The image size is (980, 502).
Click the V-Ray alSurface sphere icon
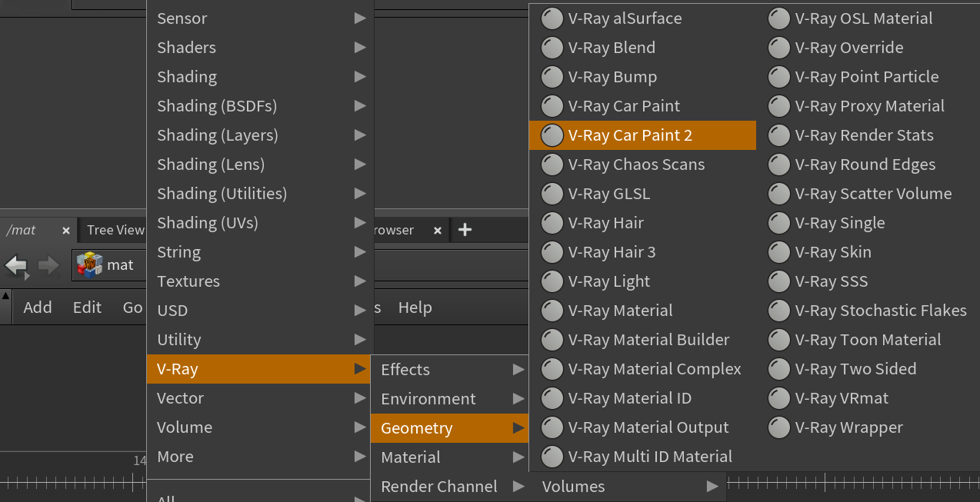click(552, 18)
